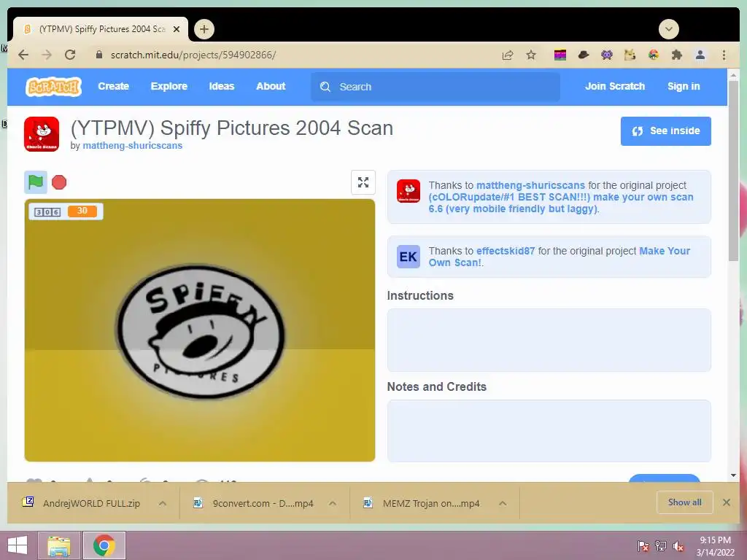Click Show all downloads button
Image resolution: width=747 pixels, height=560 pixels.
684,502
